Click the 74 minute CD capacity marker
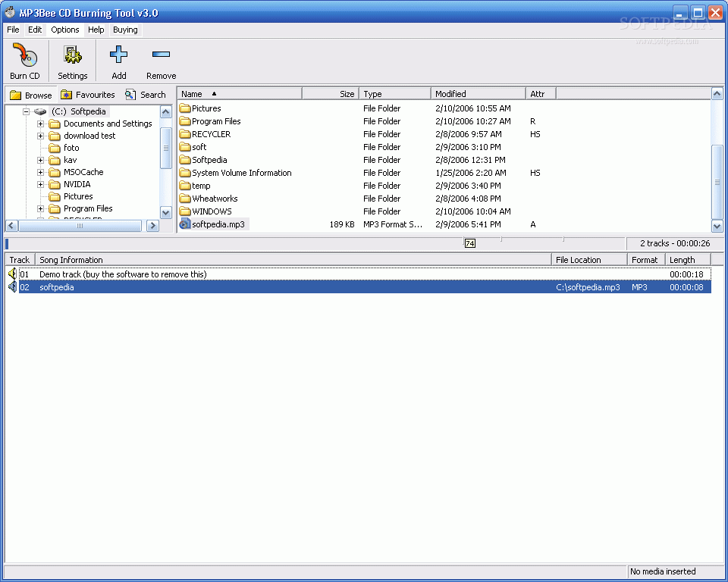This screenshot has width=728, height=582. [470, 243]
